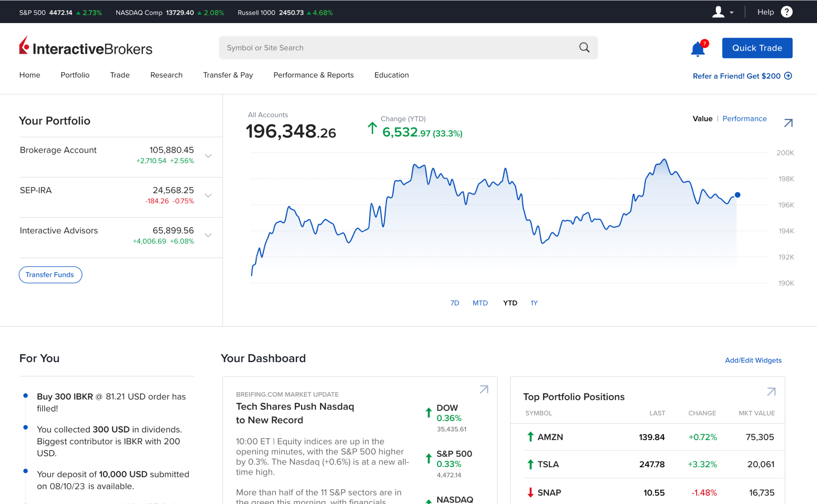Expand the Briefing.com market update widget
817x504 pixels.
[x=484, y=390]
